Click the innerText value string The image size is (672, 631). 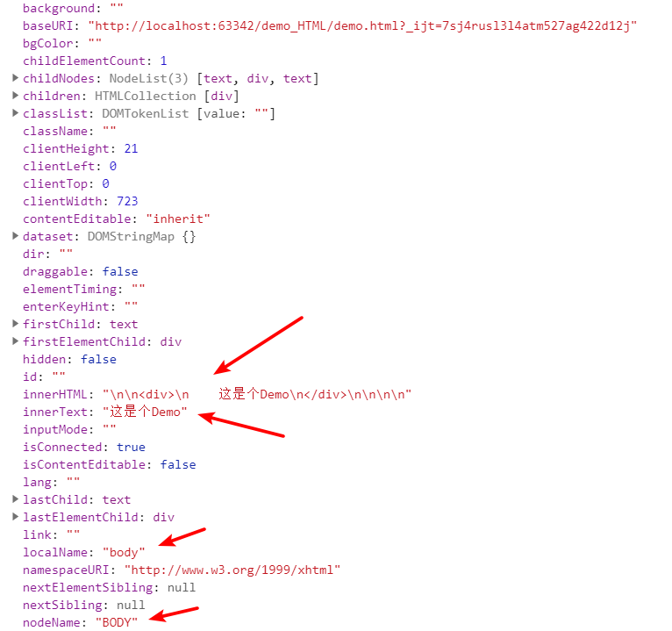145,412
